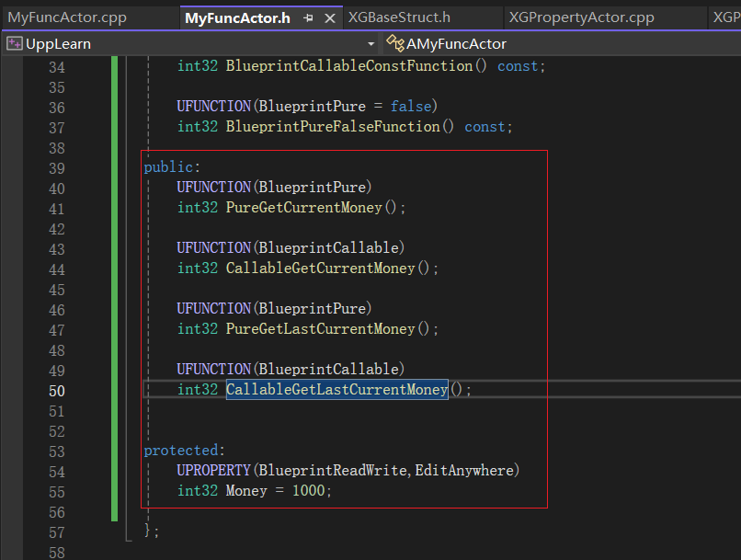
Task: Open the UppLearn project scope dropdown
Action: (x=371, y=44)
